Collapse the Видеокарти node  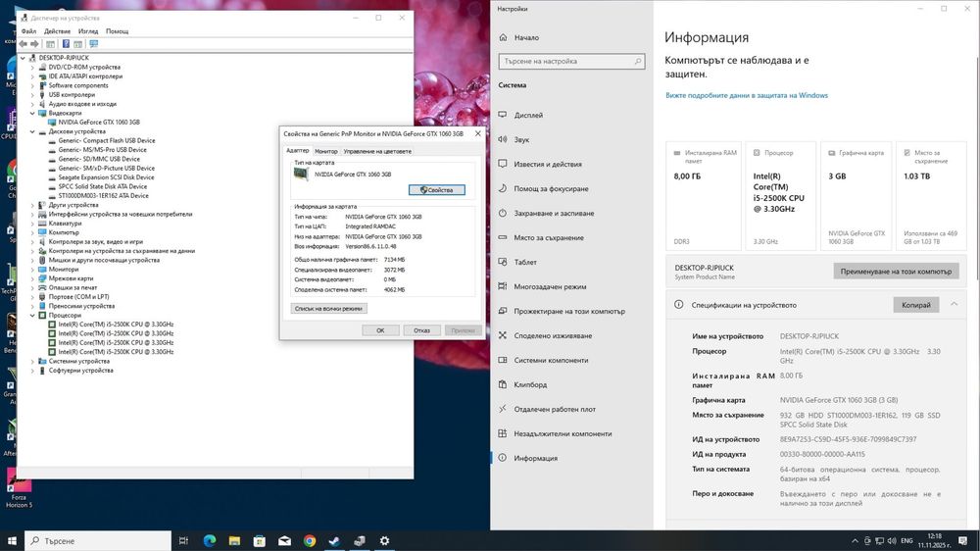tap(32, 113)
